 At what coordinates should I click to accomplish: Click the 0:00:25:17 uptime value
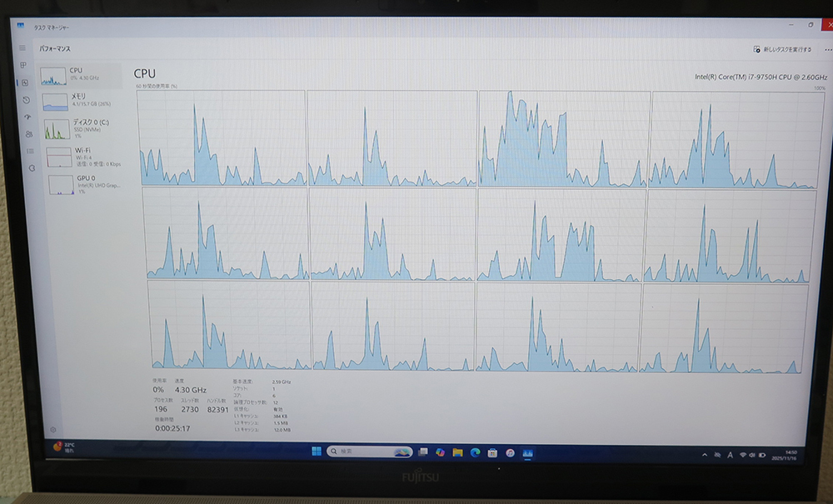(x=172, y=428)
